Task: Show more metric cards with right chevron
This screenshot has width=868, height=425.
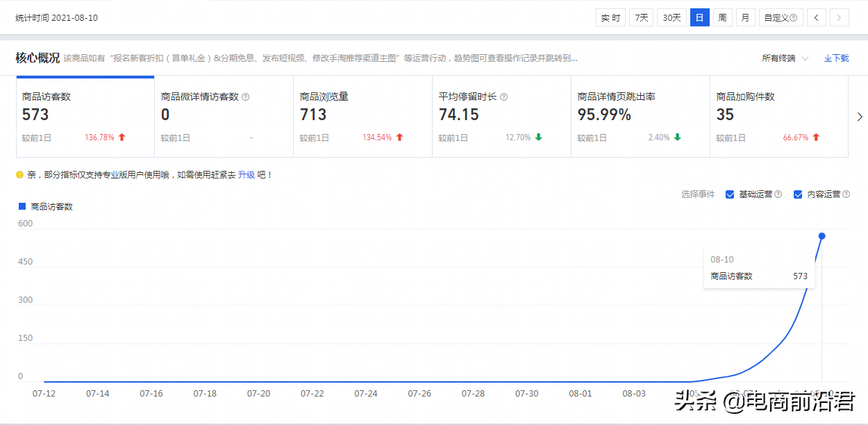Action: click(x=860, y=117)
